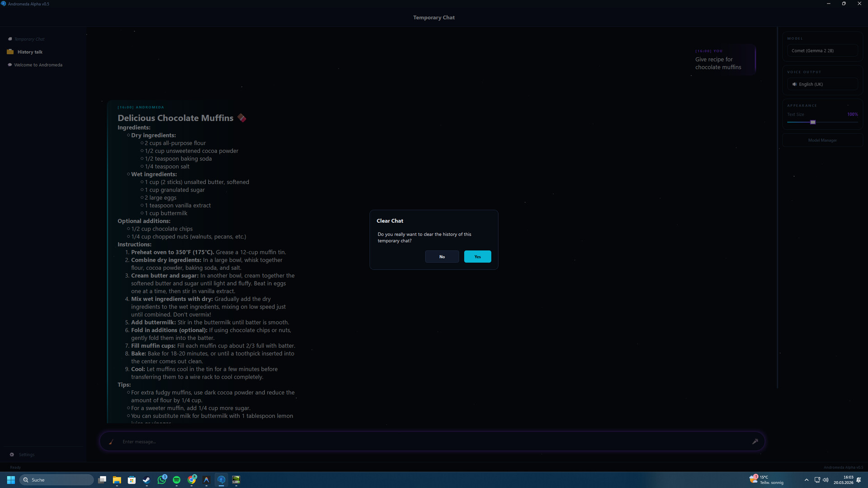Image resolution: width=868 pixels, height=488 pixels.
Task: Open the Comet (Gemma 2 2B) model dropdown
Action: pyautogui.click(x=822, y=51)
